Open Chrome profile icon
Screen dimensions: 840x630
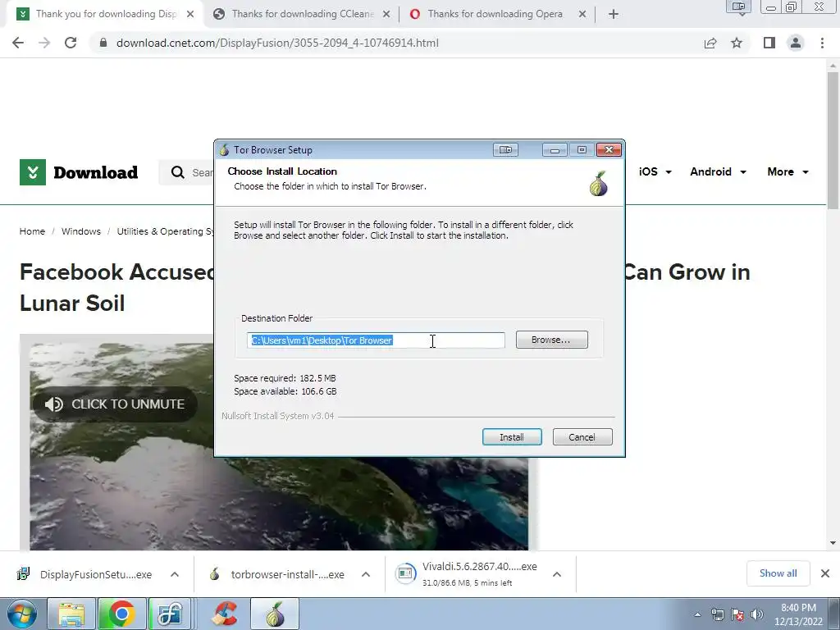(796, 43)
